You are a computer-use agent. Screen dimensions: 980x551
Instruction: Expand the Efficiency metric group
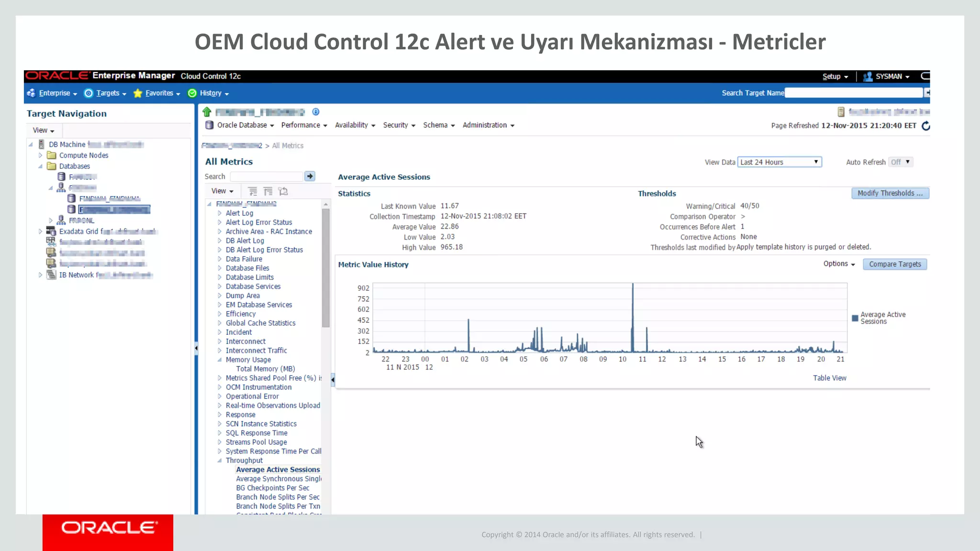tap(220, 314)
